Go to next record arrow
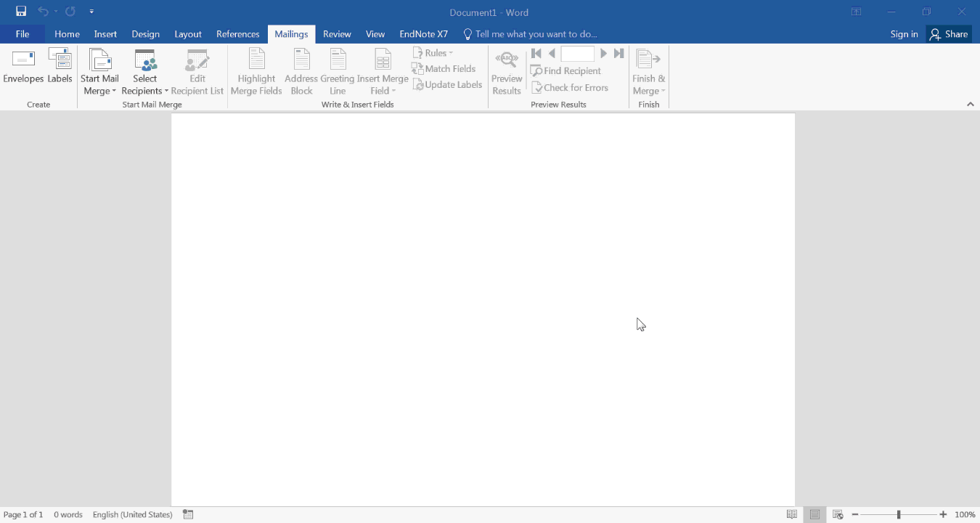Viewport: 980px width, 523px height. [603, 53]
